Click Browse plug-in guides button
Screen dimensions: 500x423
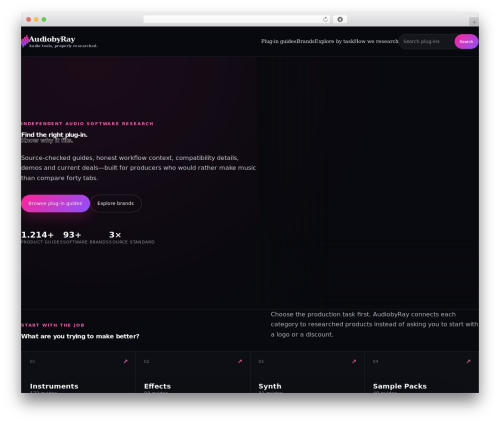[55, 203]
